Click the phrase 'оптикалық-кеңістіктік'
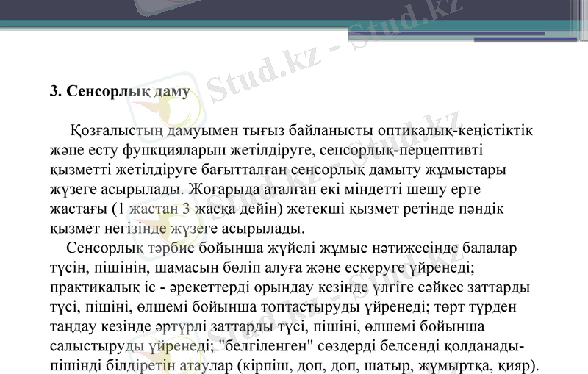588x374 pixels. (x=455, y=130)
